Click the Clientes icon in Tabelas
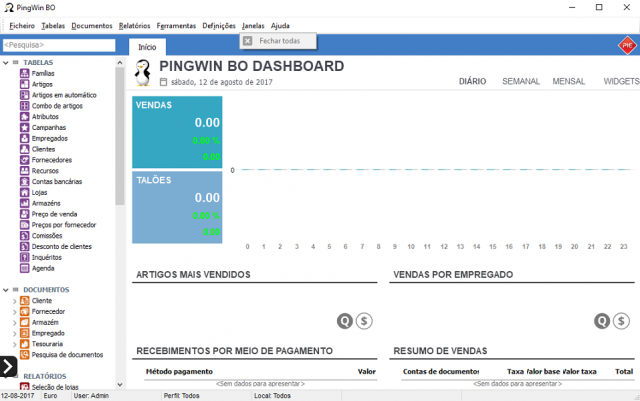 [x=25, y=149]
